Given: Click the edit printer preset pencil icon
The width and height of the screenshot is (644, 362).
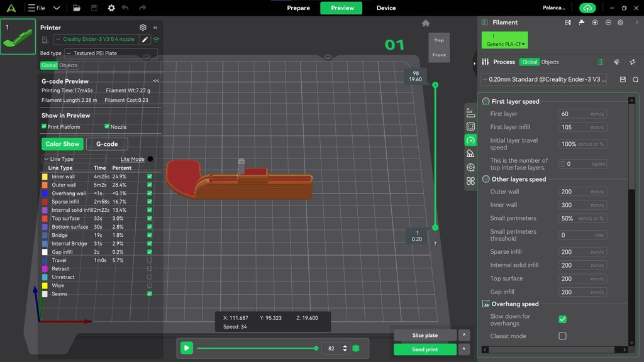Looking at the screenshot, I should [145, 40].
